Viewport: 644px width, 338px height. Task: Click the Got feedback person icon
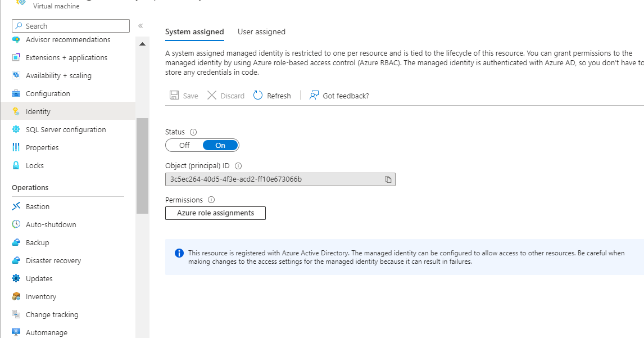coord(314,96)
